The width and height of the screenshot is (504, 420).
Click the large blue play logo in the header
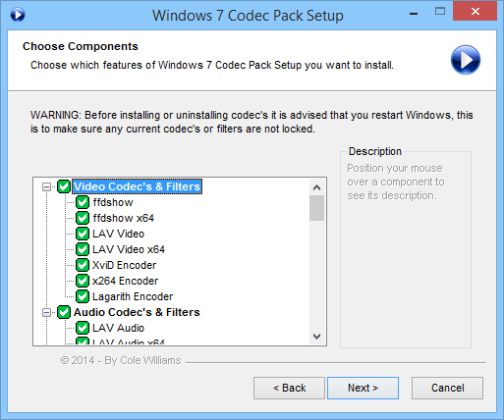466,60
